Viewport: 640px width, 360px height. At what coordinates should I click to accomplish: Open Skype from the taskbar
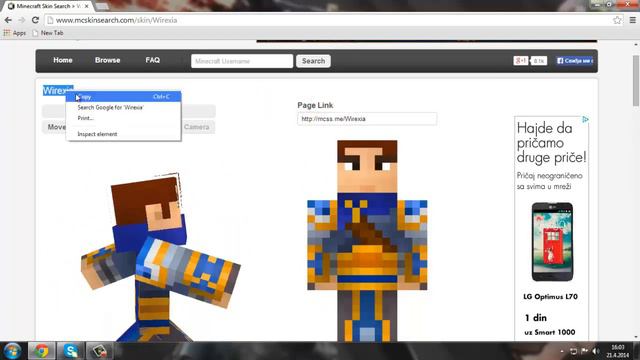pyautogui.click(x=70, y=351)
